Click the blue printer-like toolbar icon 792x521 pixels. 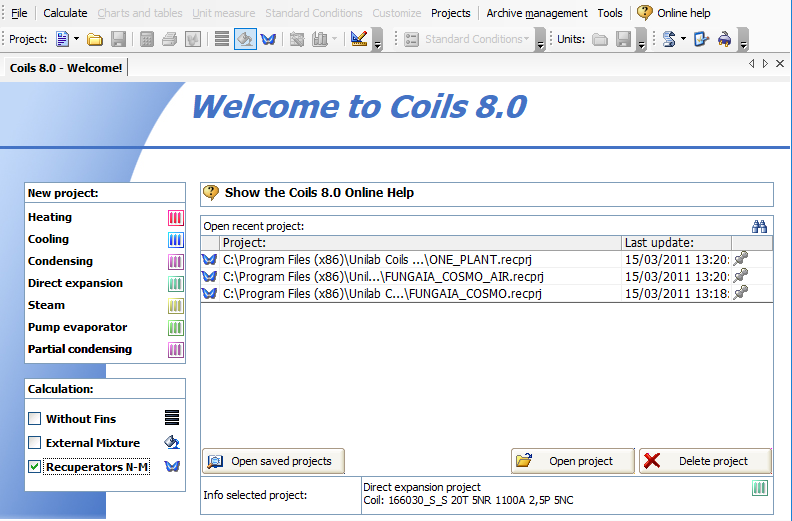click(x=724, y=39)
